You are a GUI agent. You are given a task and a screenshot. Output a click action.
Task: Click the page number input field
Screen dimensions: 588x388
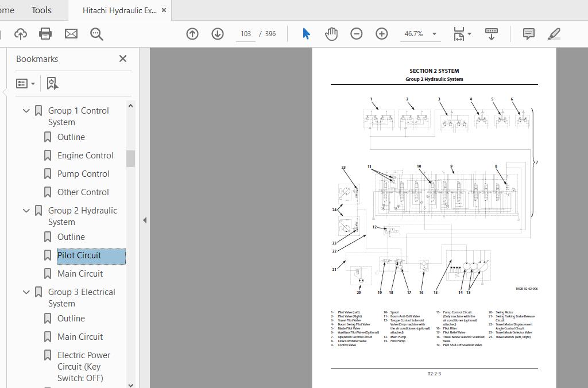pos(246,34)
